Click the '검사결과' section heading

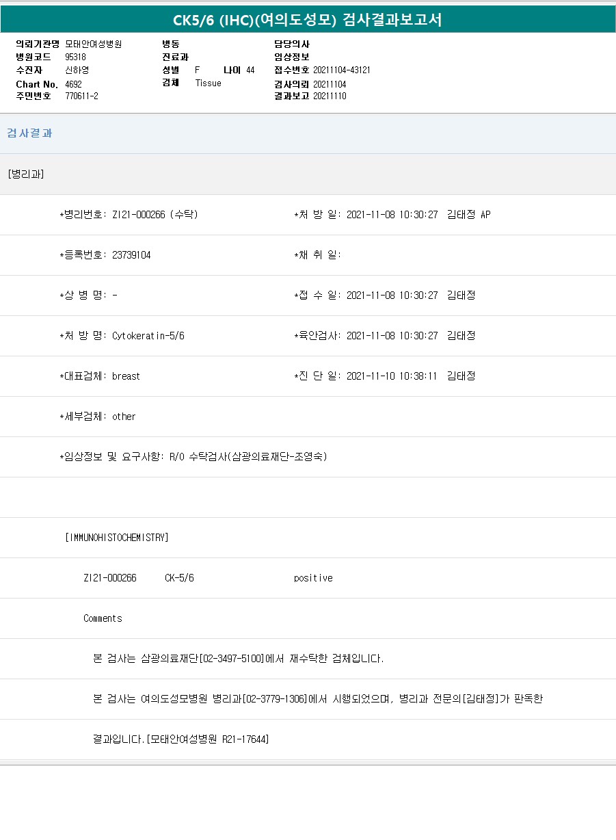coord(29,133)
